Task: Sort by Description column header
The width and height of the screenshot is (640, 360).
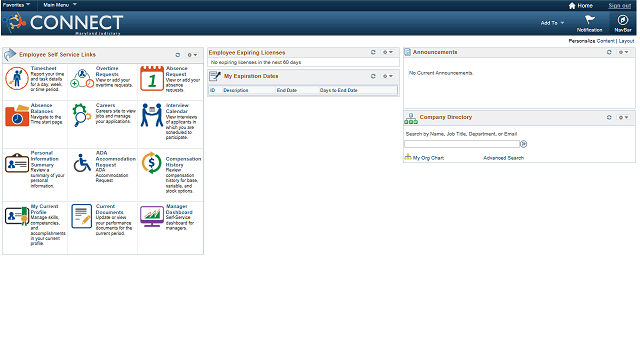Action: click(236, 90)
